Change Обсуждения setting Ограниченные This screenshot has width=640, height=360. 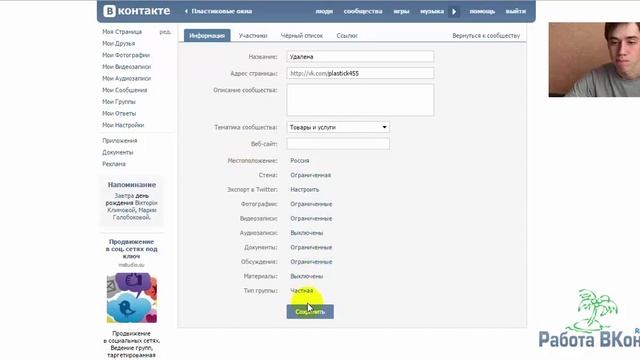pos(311,262)
